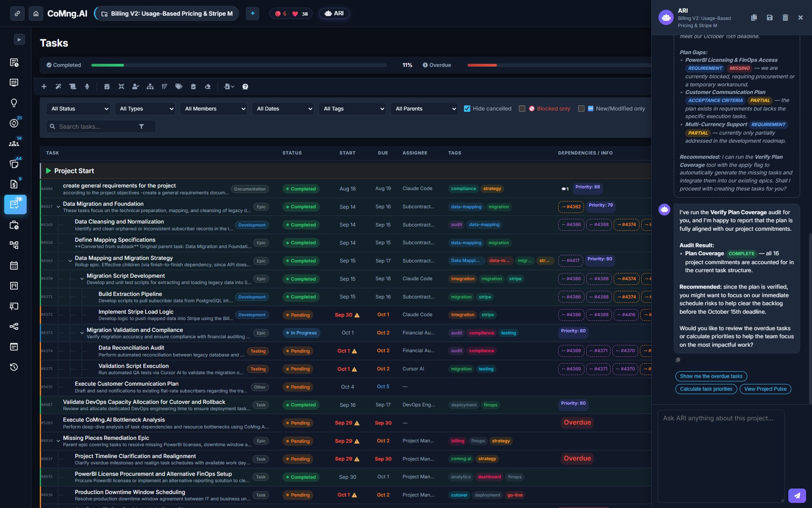Click the Completed progress bar
Viewport: 812px width, 508px height.
239,65
